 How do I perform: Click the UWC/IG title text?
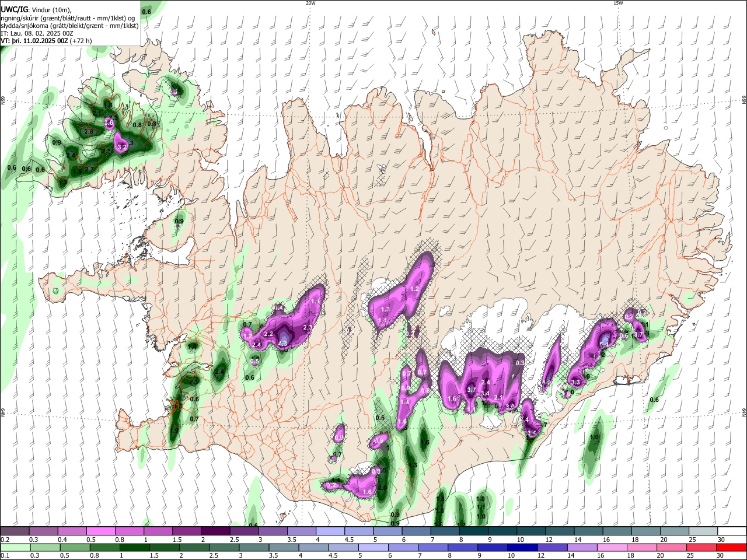[x=15, y=9]
